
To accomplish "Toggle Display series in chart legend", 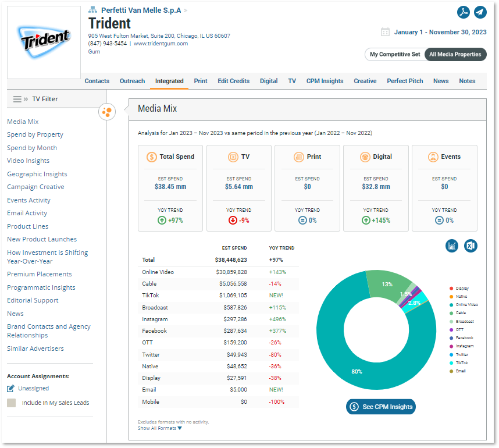I will click(459, 289).
